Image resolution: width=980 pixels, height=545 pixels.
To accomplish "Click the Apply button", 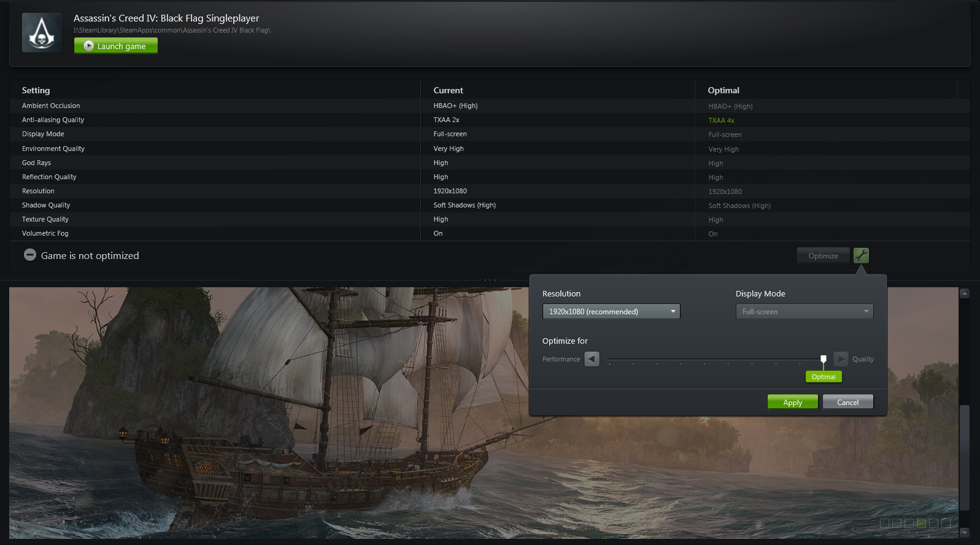I will [x=792, y=402].
